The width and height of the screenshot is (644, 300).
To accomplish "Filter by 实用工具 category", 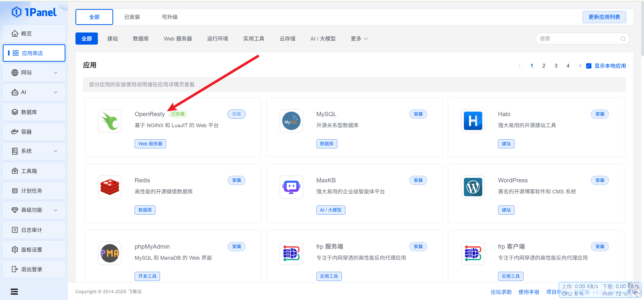I will 254,39.
